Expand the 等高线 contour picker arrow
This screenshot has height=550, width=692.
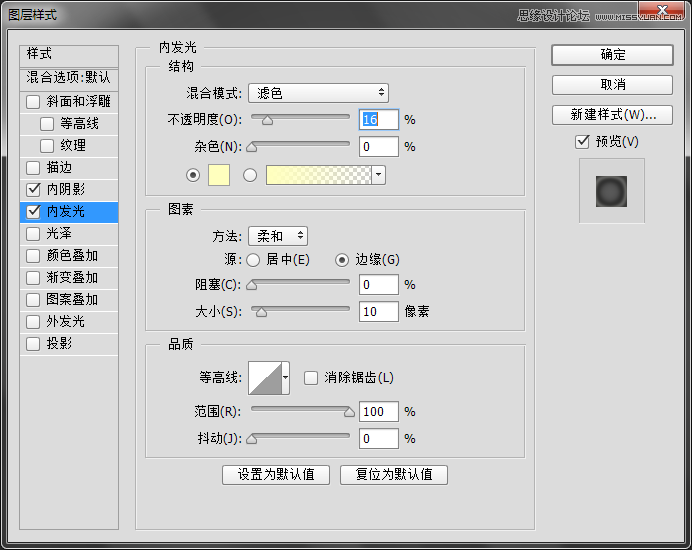286,378
